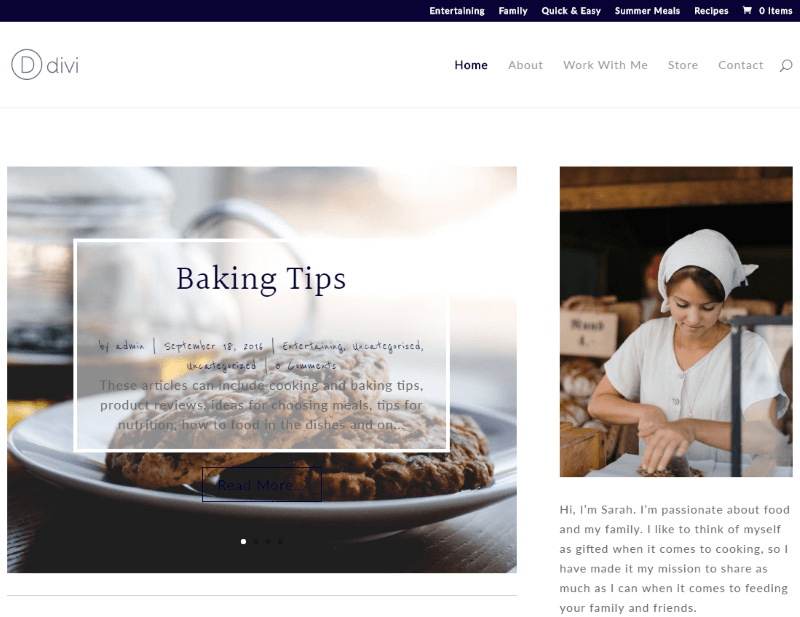
Task: Click the Read More button
Action: coord(262,484)
